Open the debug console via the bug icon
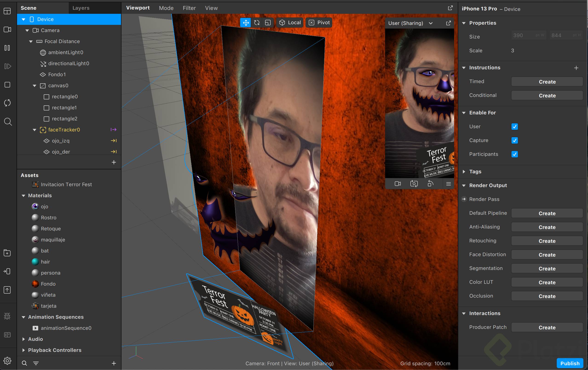588x370 pixels. tap(7, 316)
